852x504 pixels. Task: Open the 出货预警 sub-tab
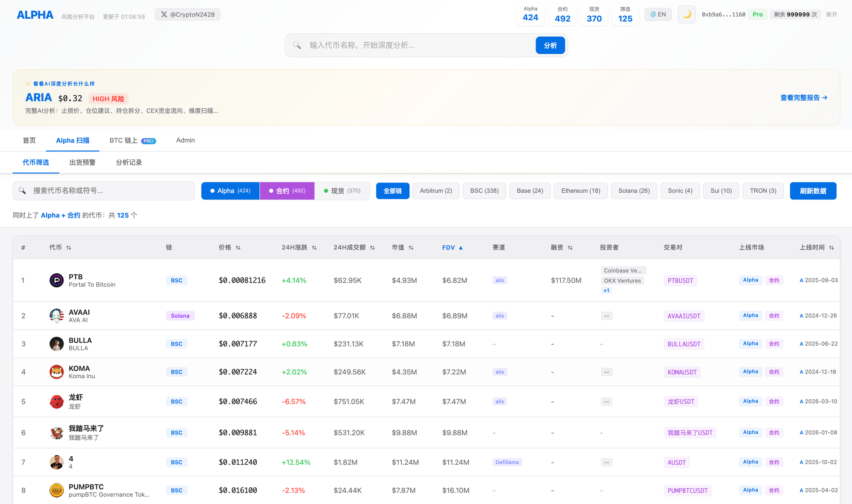pos(82,162)
